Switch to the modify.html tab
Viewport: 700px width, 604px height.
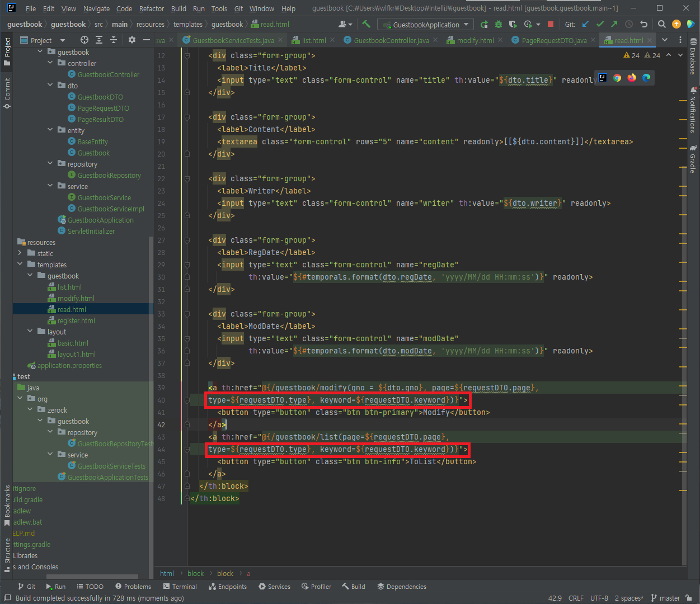click(x=475, y=40)
